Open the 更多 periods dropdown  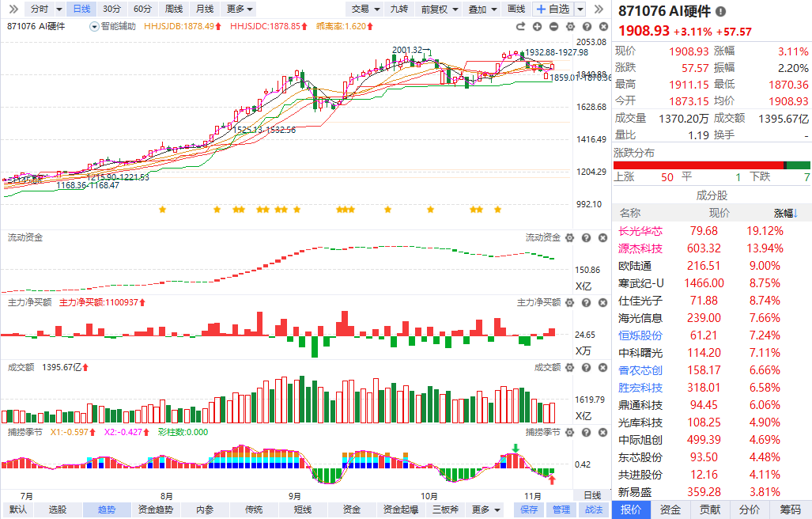click(x=240, y=9)
